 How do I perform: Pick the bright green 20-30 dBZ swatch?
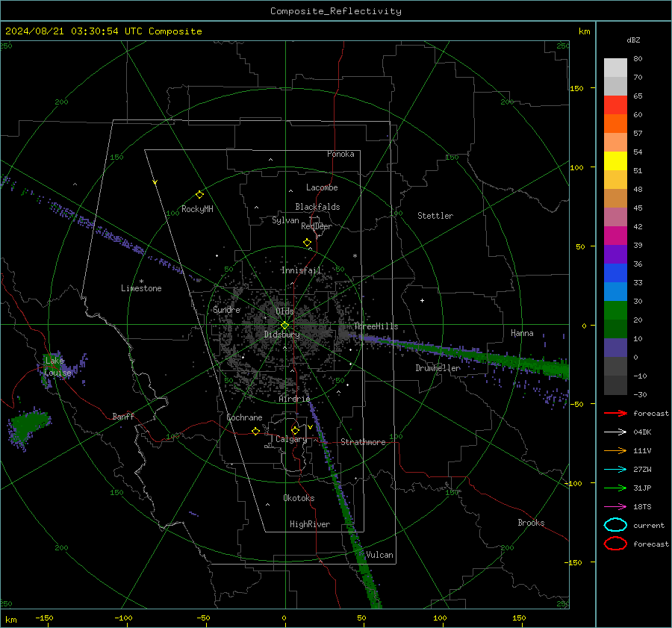click(615, 311)
